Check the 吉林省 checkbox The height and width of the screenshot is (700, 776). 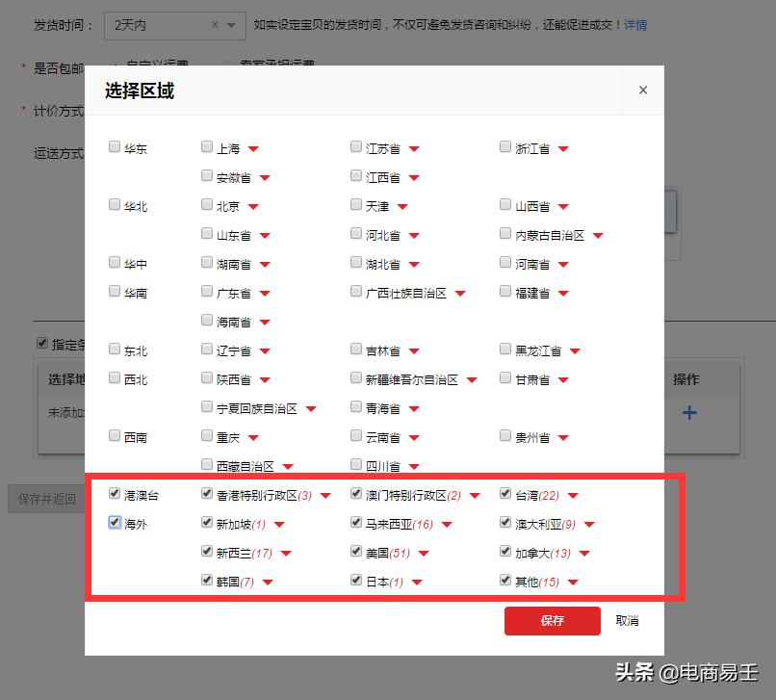tap(356, 349)
